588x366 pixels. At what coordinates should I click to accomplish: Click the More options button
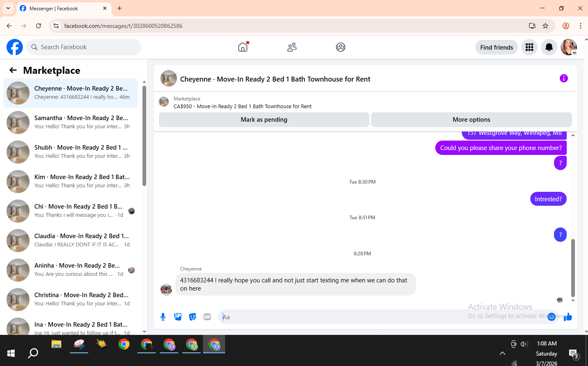click(x=471, y=120)
